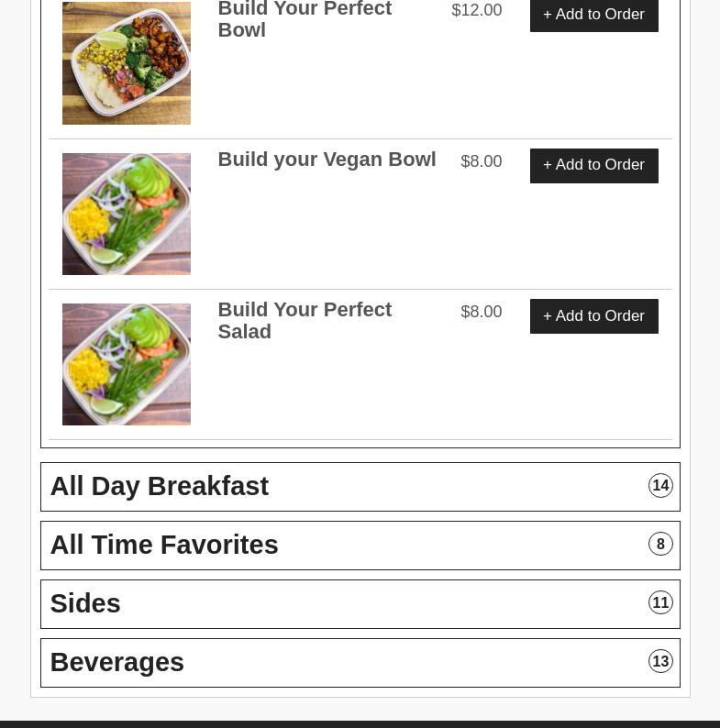The height and width of the screenshot is (728, 720).
Task: Click the 14 item count badge
Action: [660, 486]
